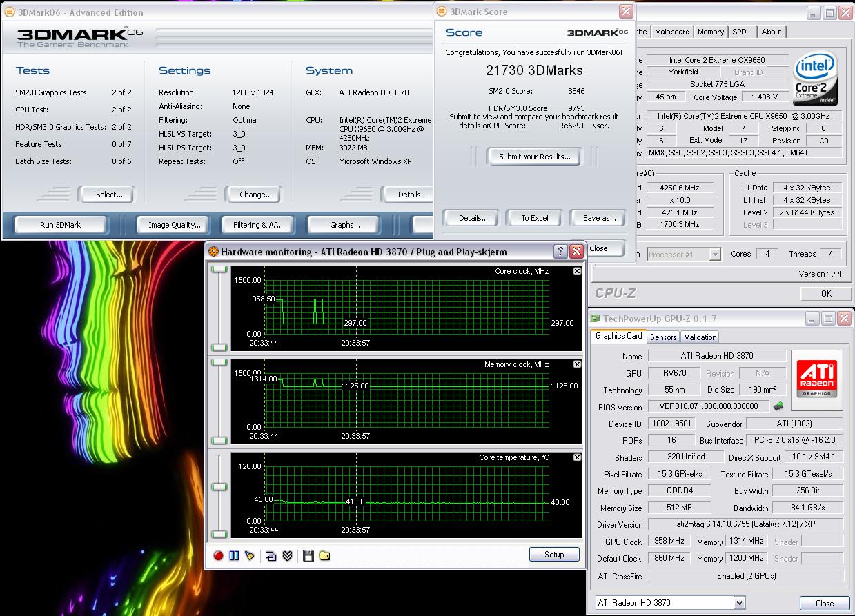This screenshot has width=855, height=616.
Task: Switch to the Mainboard tab in CPU-Z
Action: click(x=672, y=32)
